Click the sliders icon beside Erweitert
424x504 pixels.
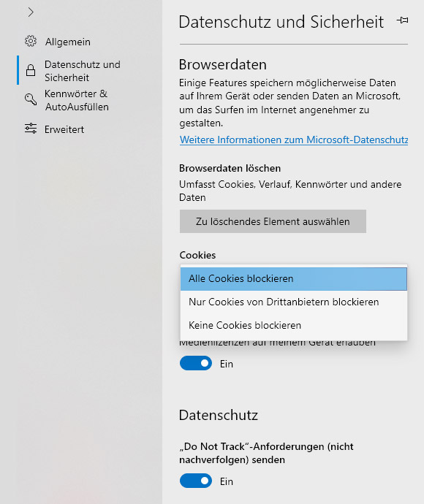point(31,129)
